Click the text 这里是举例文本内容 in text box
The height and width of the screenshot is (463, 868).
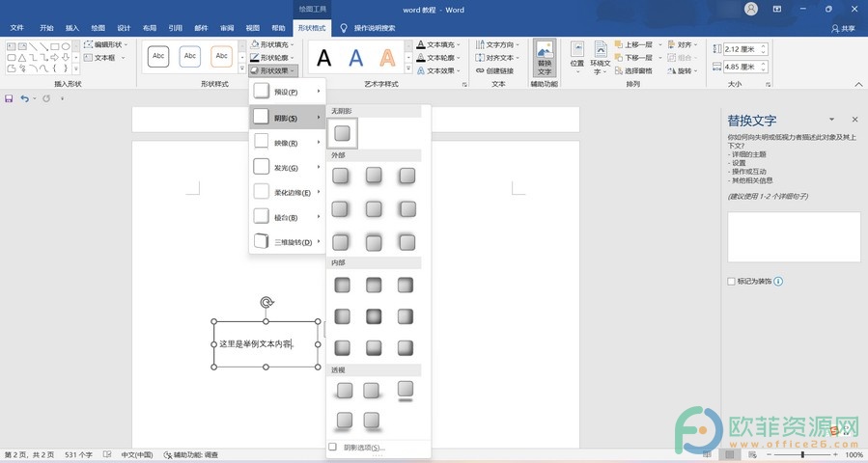255,344
